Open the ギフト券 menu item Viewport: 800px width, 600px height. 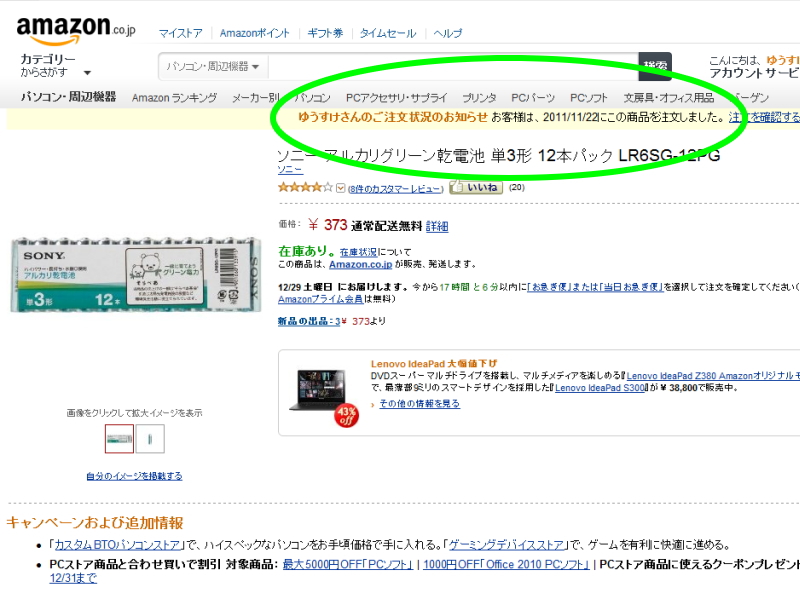click(325, 33)
